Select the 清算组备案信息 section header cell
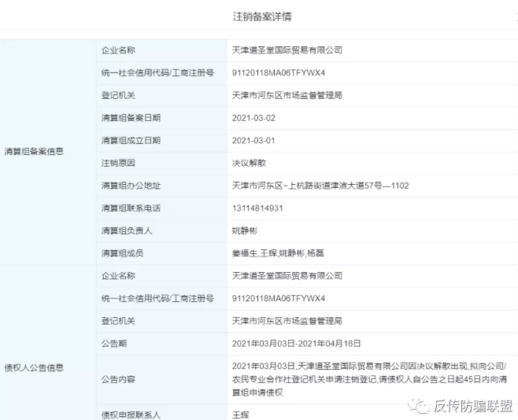This screenshot has width=518, height=420. [x=48, y=152]
